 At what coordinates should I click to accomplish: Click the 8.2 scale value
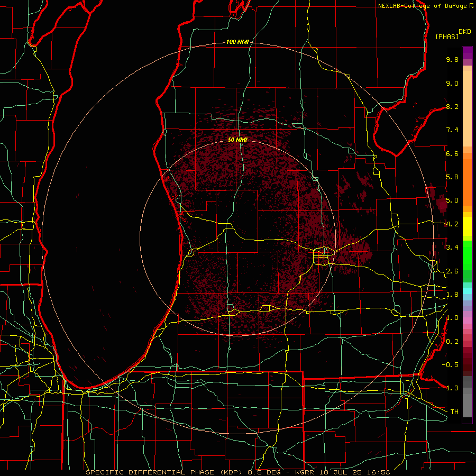coord(452,106)
